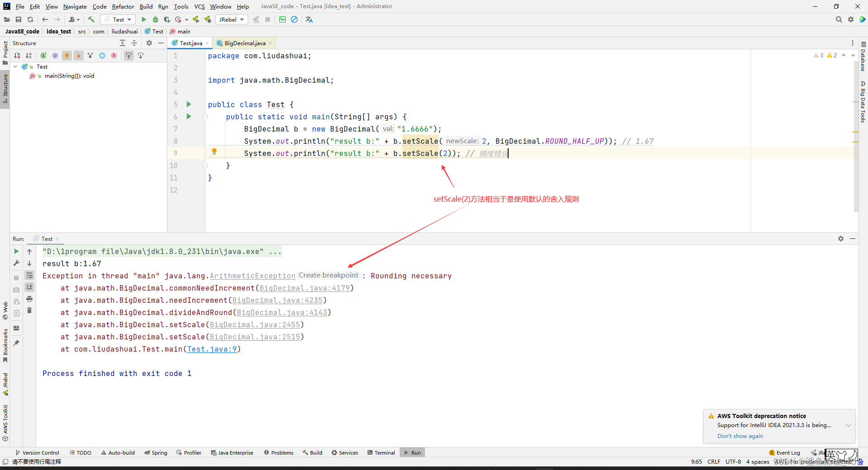Screen dimensions: 868x470
Task: Click the Open file toolbar icon
Action: (x=7, y=19)
